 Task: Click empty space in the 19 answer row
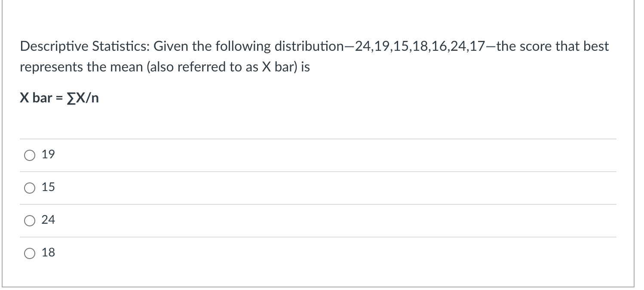(x=335, y=155)
